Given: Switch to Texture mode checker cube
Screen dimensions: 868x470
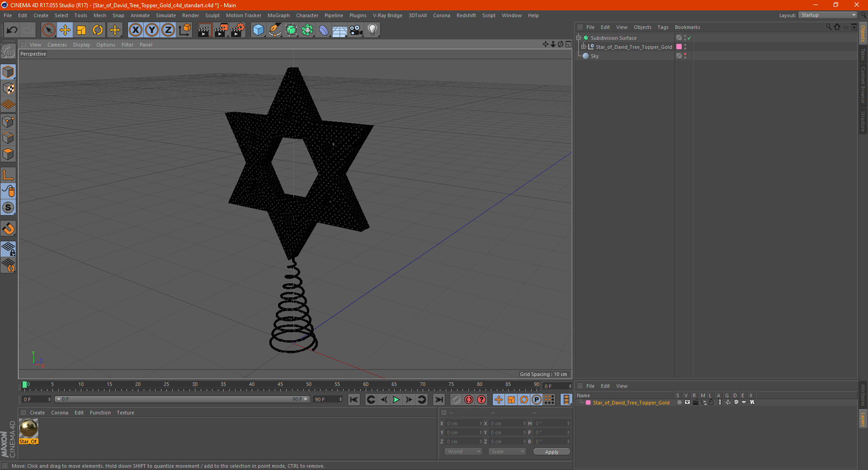Looking at the screenshot, I should tap(8, 89).
